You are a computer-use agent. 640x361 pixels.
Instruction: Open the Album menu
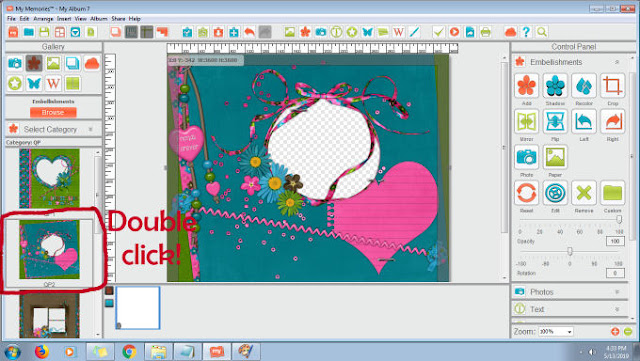[99, 18]
